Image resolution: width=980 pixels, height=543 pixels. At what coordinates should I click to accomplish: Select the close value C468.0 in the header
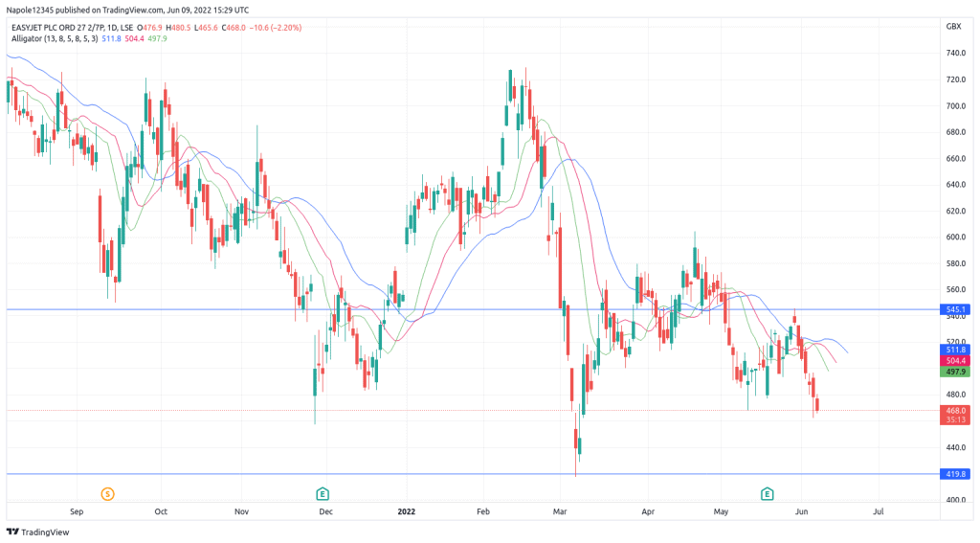[234, 28]
